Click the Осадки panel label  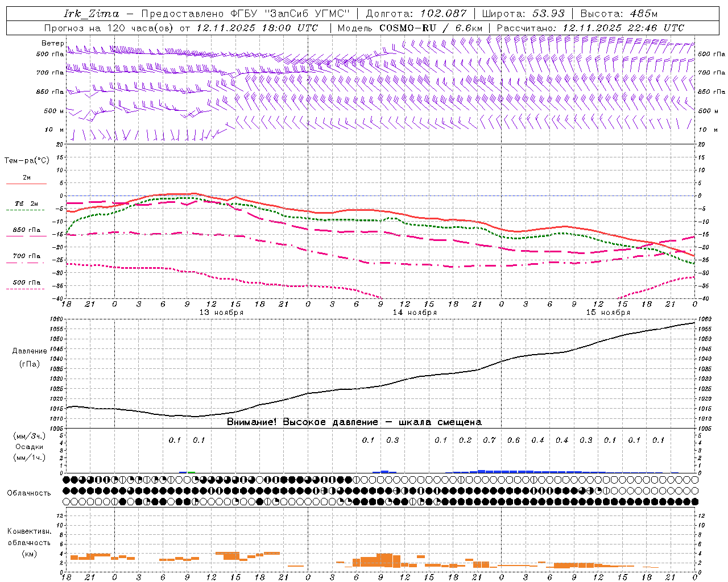tap(29, 447)
